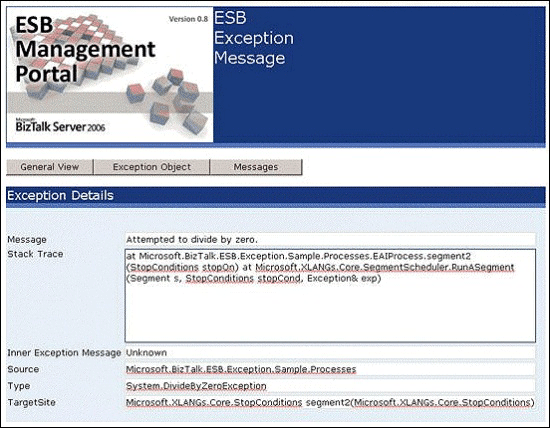Click the TargetSite label
This screenshot has width=550, height=428.
tap(32, 402)
